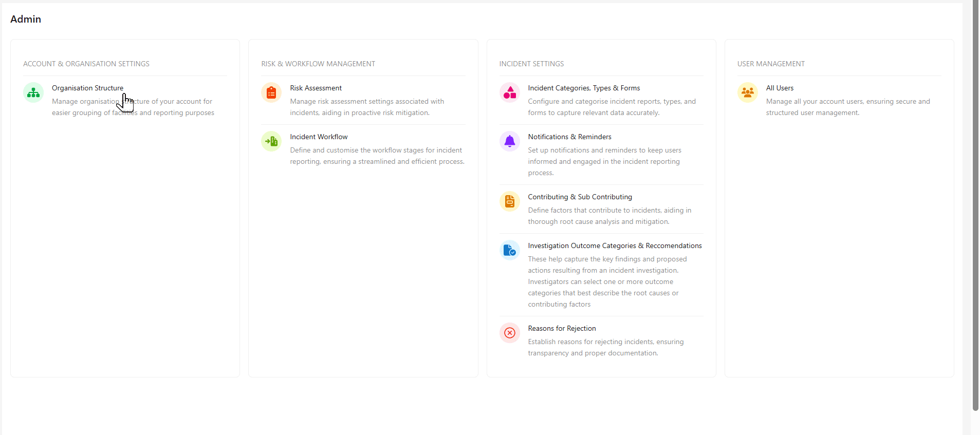Open Notifications & Reminders setup
Image resolution: width=980 pixels, height=435 pixels.
[569, 137]
